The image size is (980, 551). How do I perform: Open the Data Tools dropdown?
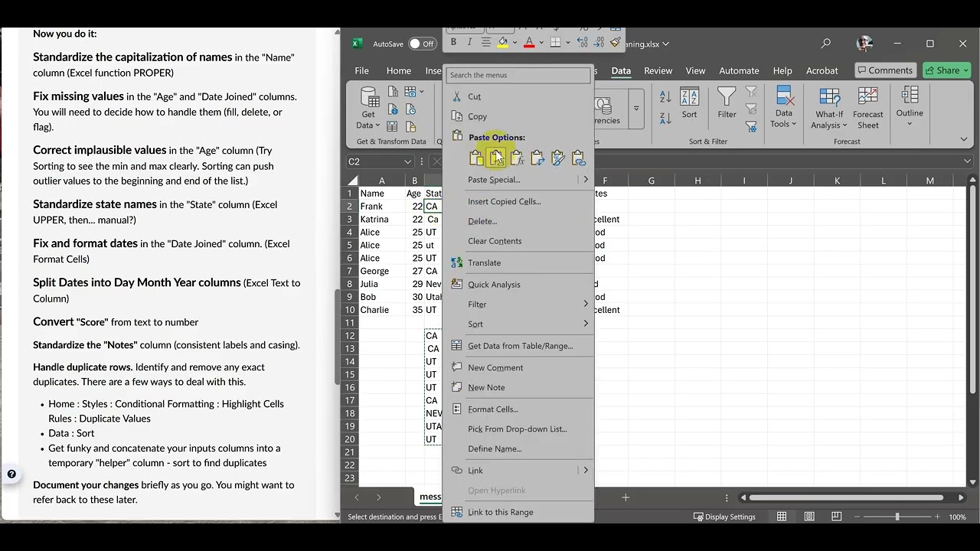(783, 108)
